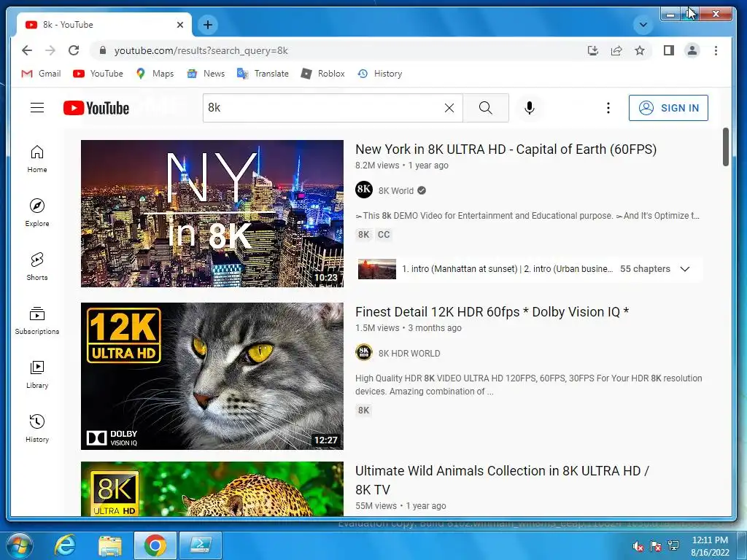The height and width of the screenshot is (560, 747).
Task: Share this page from the address bar
Action: [616, 50]
